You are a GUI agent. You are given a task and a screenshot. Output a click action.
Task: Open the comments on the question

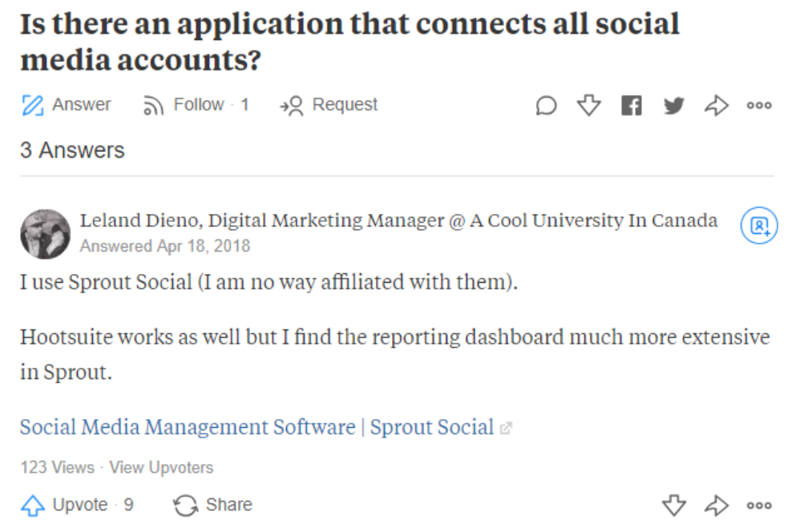(x=546, y=104)
